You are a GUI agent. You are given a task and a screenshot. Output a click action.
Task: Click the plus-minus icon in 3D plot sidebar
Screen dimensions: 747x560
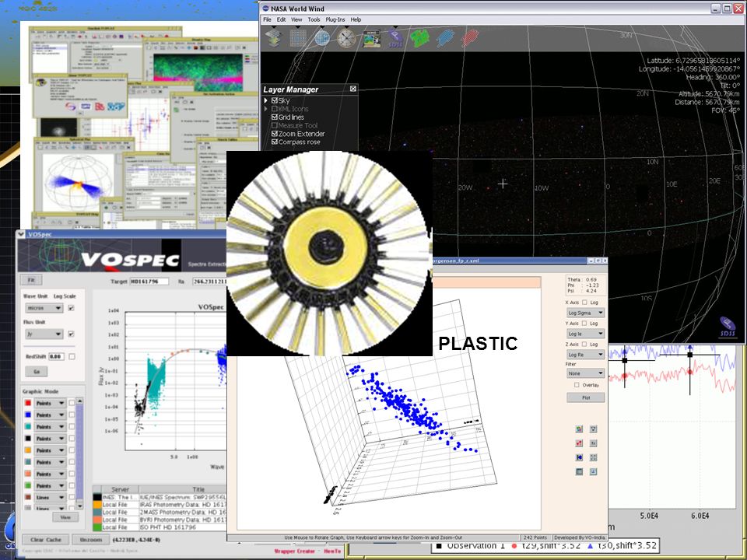(593, 472)
